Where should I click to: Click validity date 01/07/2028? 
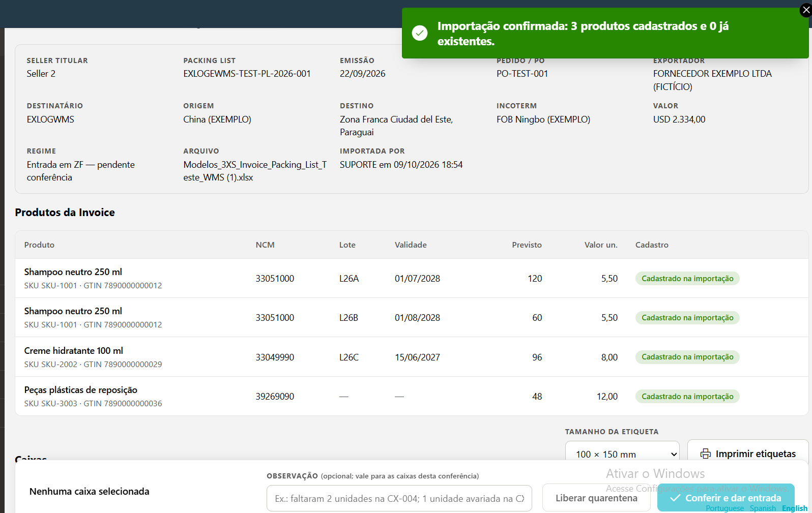pos(417,279)
